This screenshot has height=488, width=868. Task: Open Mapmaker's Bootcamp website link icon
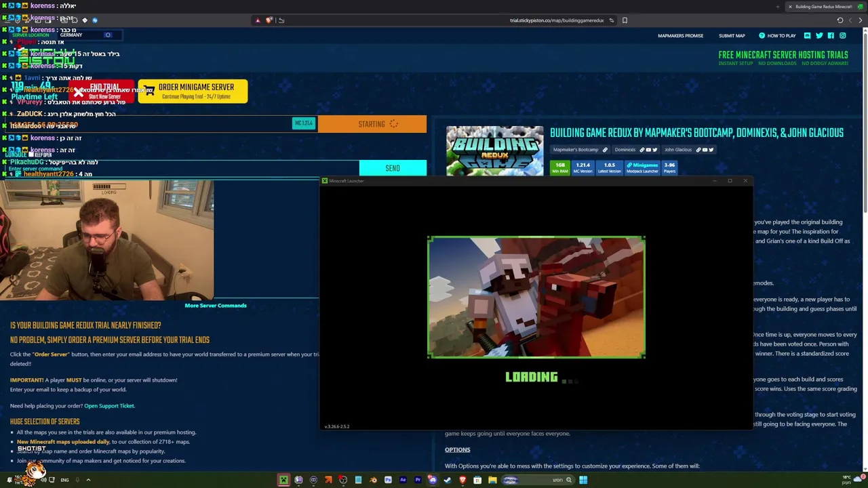tap(605, 150)
